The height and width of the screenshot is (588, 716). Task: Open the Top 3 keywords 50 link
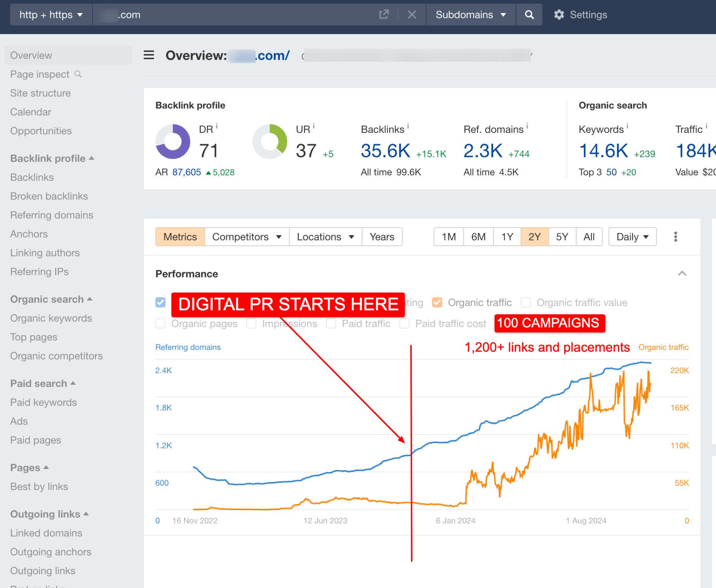(x=611, y=172)
